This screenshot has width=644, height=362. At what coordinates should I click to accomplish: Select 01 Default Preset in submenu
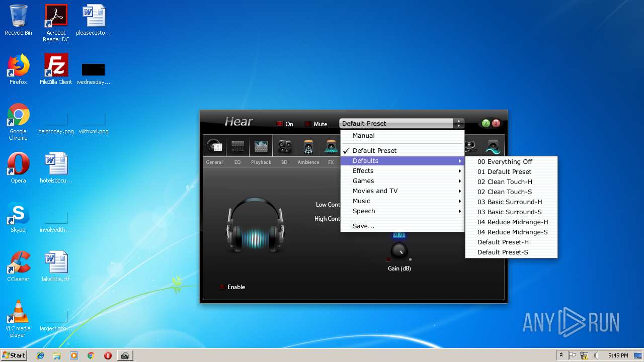pos(511,172)
